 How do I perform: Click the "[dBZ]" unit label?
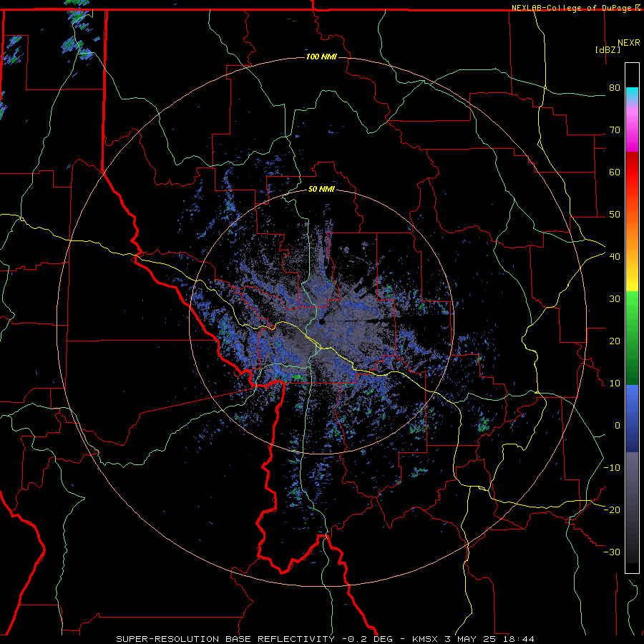tap(608, 49)
